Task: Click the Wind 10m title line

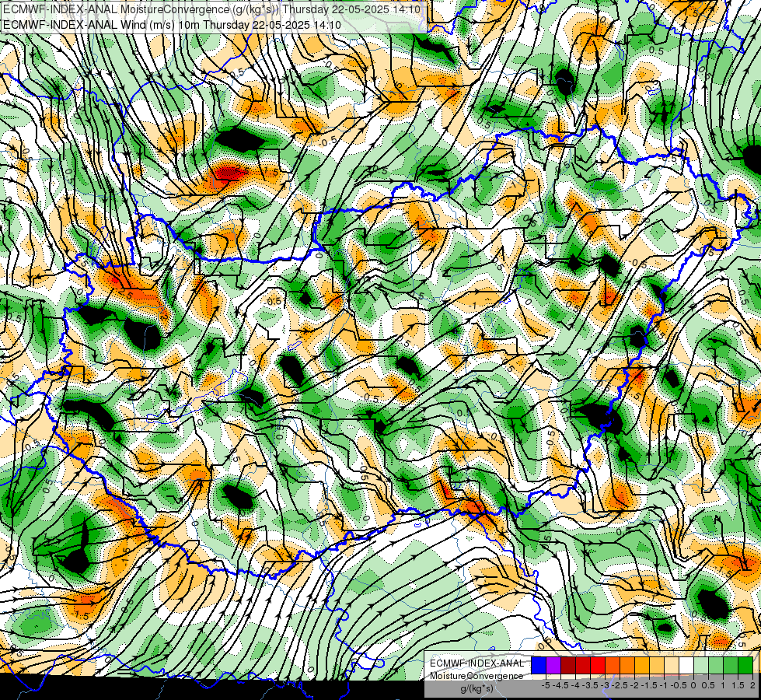Action: [x=171, y=25]
